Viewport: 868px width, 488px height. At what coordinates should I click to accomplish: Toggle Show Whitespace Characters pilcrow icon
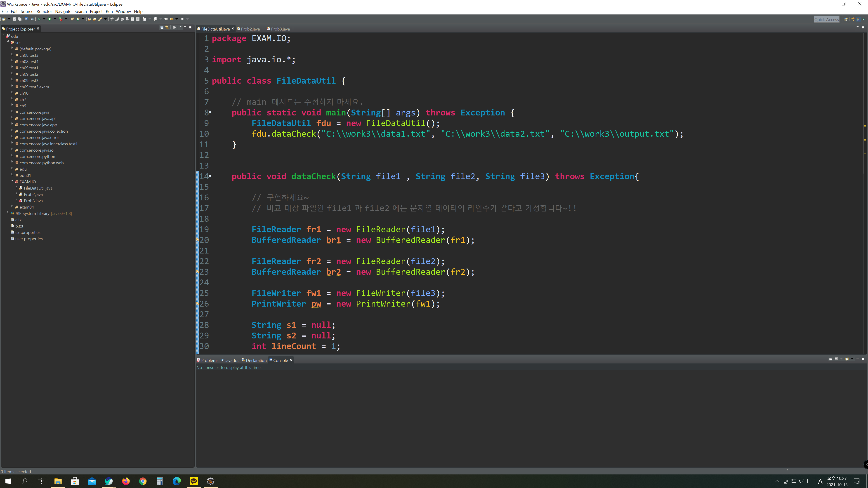(x=138, y=19)
